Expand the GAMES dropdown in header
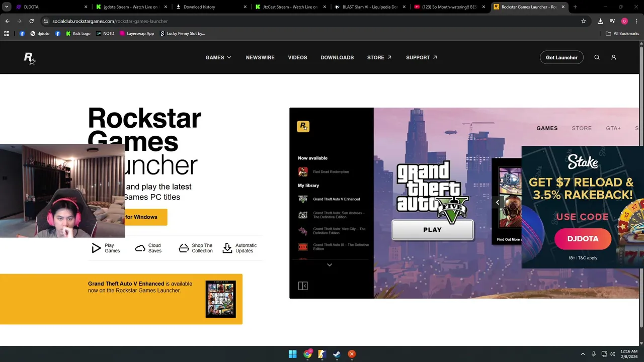Image resolution: width=644 pixels, height=362 pixels. pyautogui.click(x=218, y=57)
